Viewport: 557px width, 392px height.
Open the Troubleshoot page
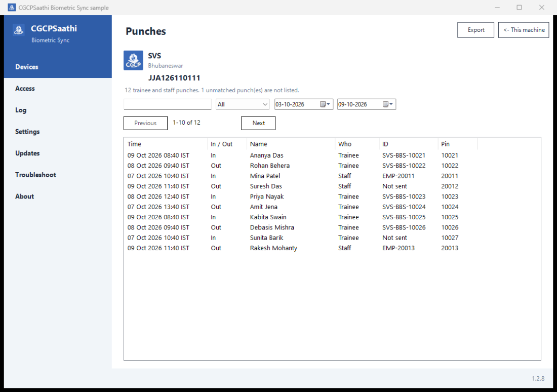[x=58, y=175]
